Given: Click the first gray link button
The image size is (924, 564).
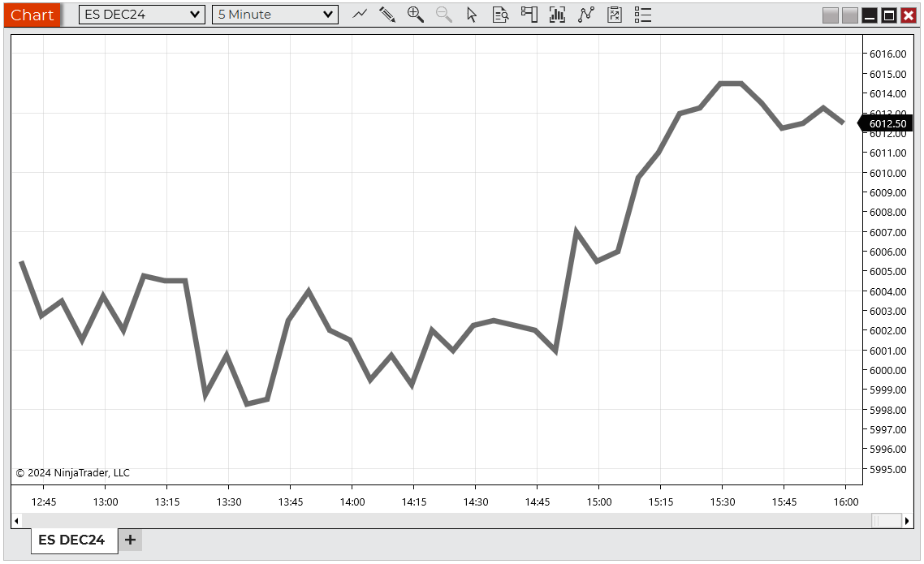Looking at the screenshot, I should tap(831, 15).
